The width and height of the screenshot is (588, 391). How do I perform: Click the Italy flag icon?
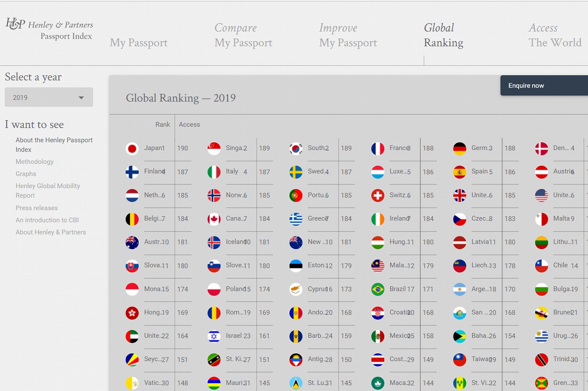(x=214, y=172)
